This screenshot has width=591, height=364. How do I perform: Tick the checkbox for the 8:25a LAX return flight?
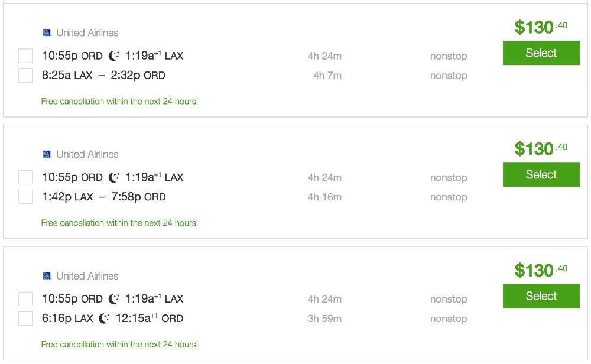[x=25, y=76]
